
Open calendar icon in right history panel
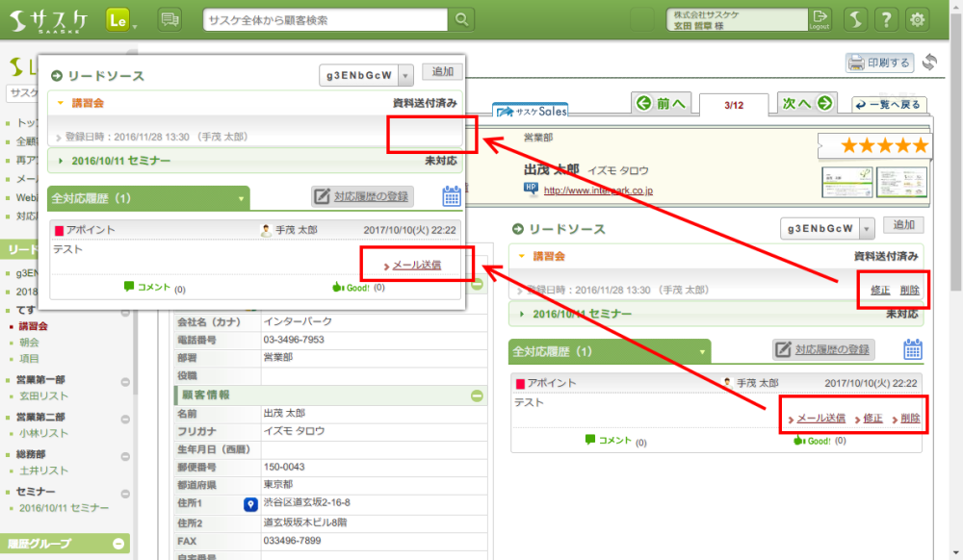coord(913,349)
